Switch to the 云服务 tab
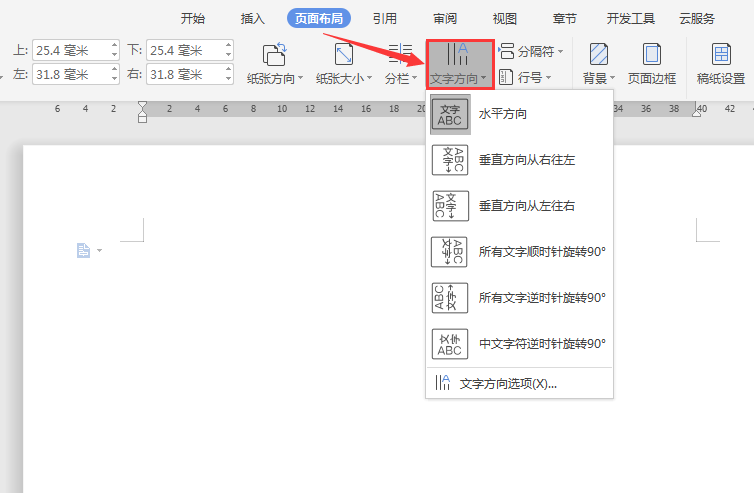The image size is (754, 493). tap(697, 19)
